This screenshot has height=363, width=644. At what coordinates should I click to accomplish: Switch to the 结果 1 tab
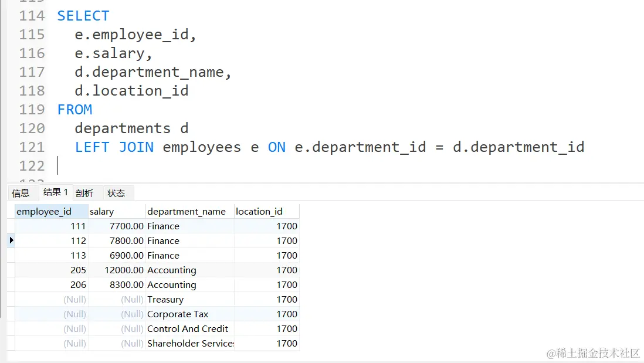(56, 192)
